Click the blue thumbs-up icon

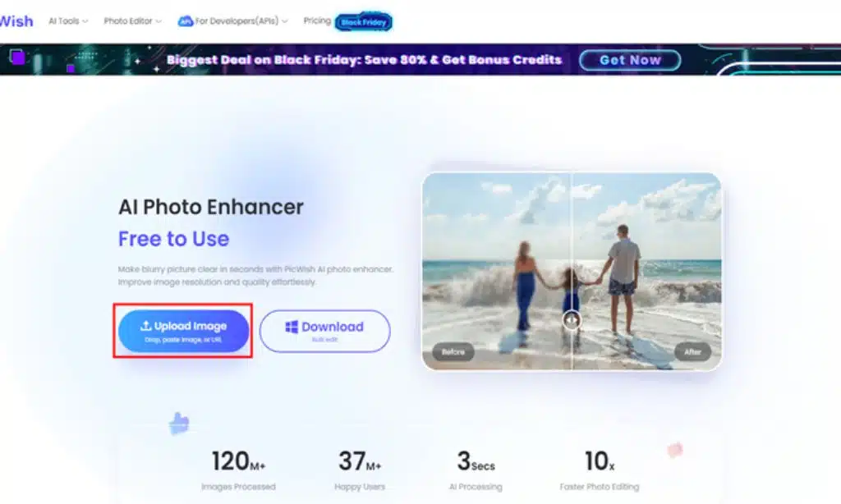(x=179, y=424)
